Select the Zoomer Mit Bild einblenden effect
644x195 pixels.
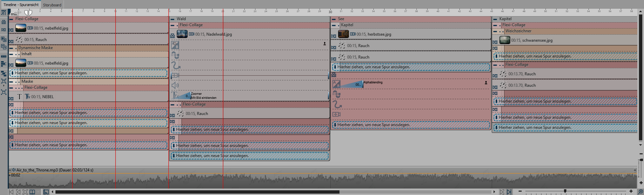pyautogui.click(x=204, y=96)
